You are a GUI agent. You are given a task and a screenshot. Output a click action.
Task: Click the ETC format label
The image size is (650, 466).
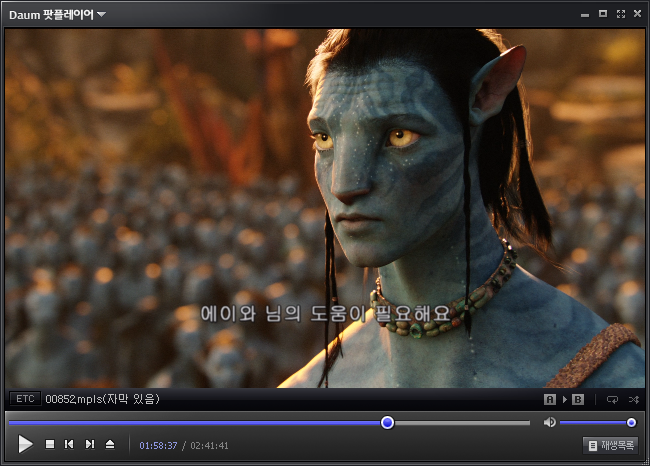click(25, 399)
